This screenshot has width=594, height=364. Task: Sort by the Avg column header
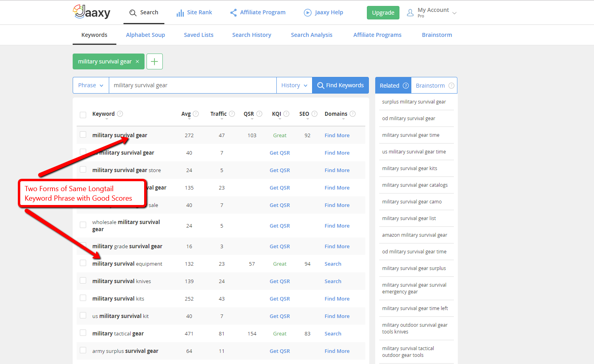pos(186,114)
